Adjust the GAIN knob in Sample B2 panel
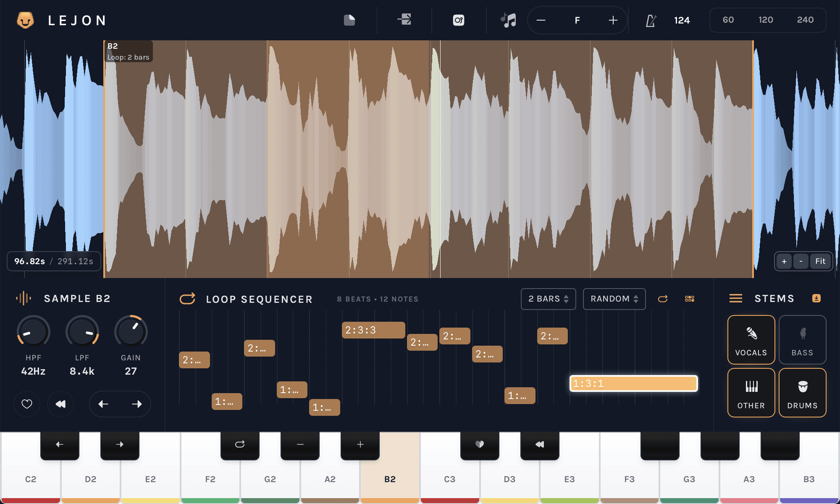This screenshot has width=840, height=504. tap(131, 331)
